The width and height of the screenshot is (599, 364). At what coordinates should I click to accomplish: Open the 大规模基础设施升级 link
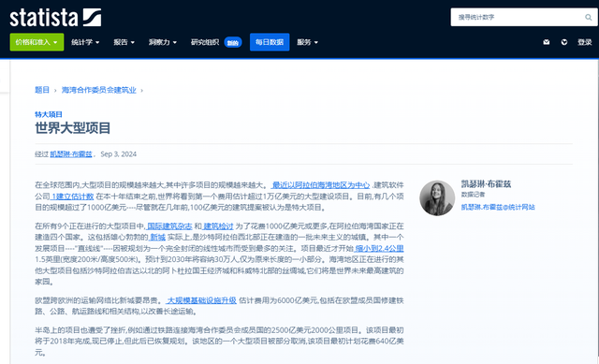(201, 300)
